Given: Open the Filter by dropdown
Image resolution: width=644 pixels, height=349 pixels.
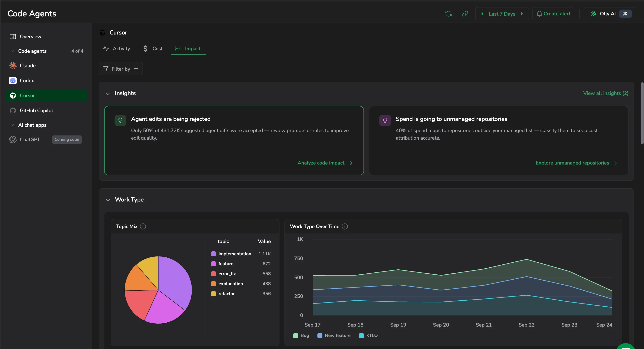Looking at the screenshot, I should click(121, 69).
